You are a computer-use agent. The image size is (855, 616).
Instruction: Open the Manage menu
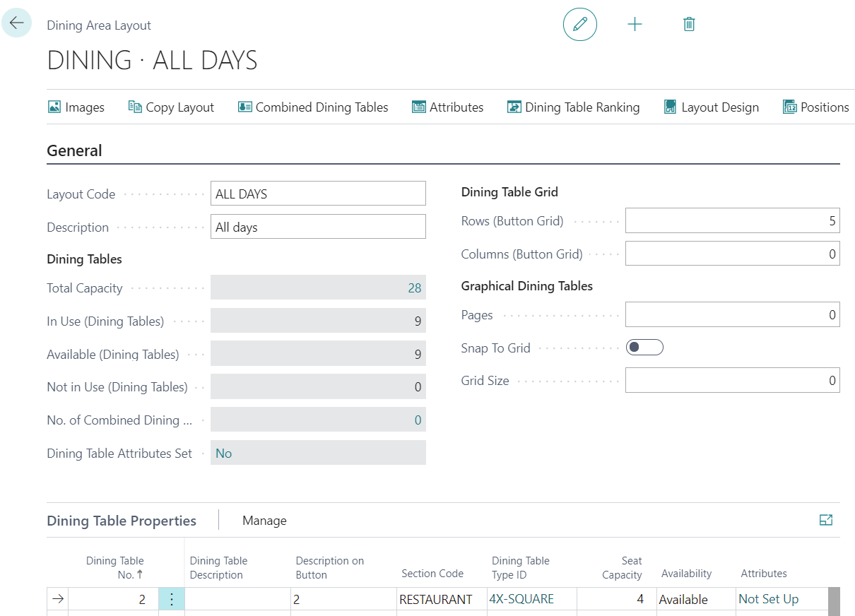(264, 521)
